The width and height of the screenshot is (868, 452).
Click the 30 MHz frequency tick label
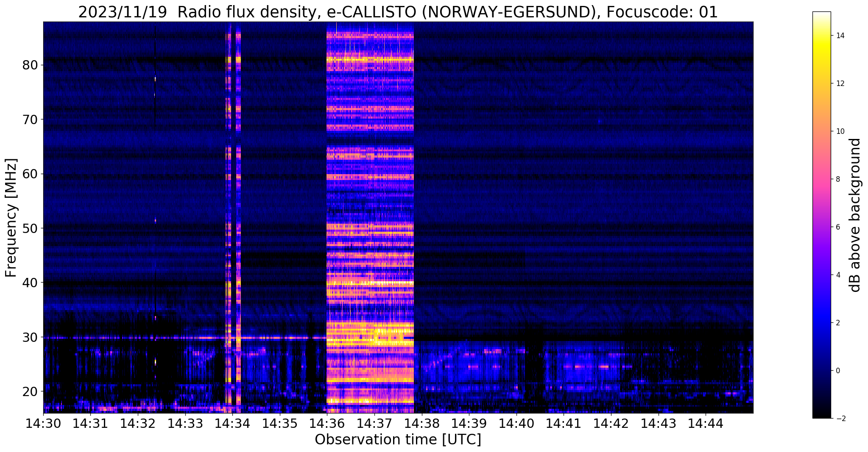[30, 337]
